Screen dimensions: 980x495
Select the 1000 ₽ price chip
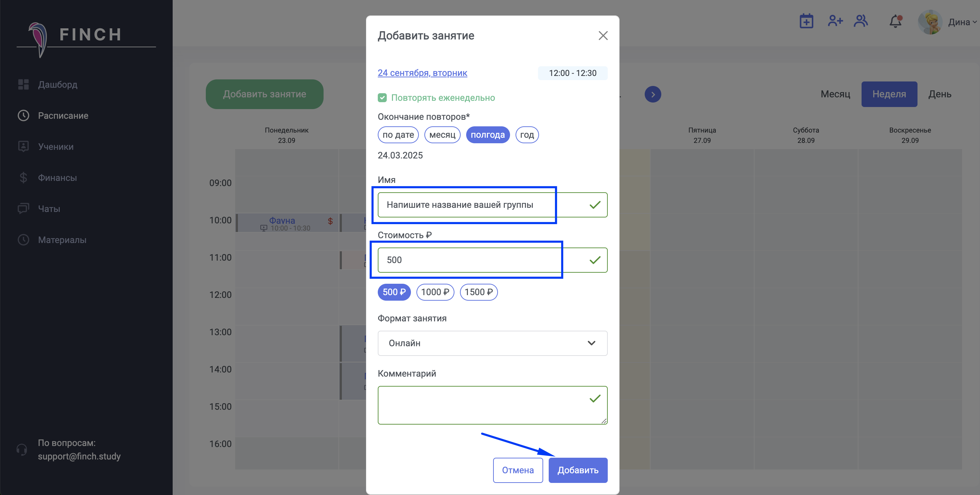tap(435, 292)
